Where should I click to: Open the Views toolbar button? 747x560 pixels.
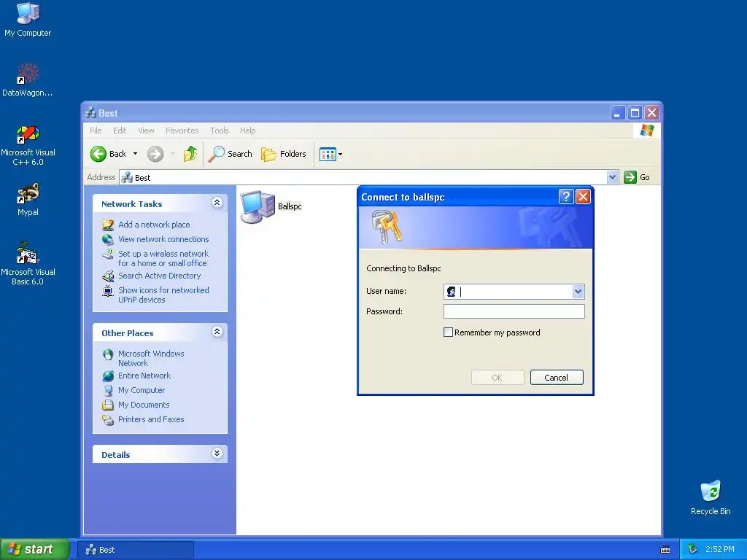coord(328,155)
